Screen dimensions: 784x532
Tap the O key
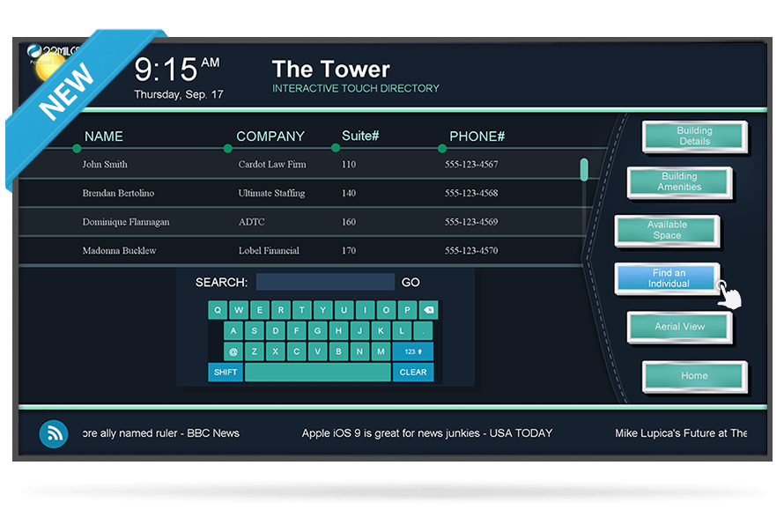click(x=386, y=310)
